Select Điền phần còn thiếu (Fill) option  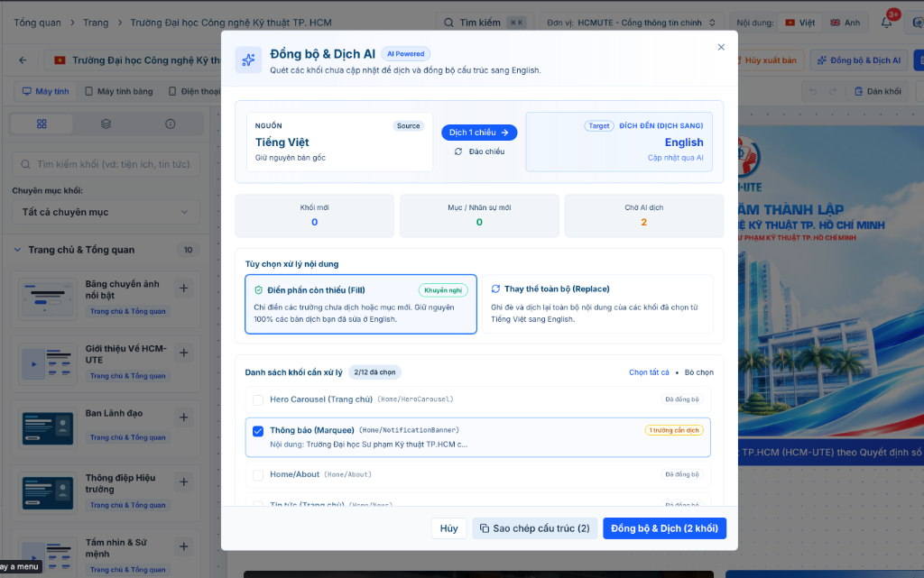361,304
